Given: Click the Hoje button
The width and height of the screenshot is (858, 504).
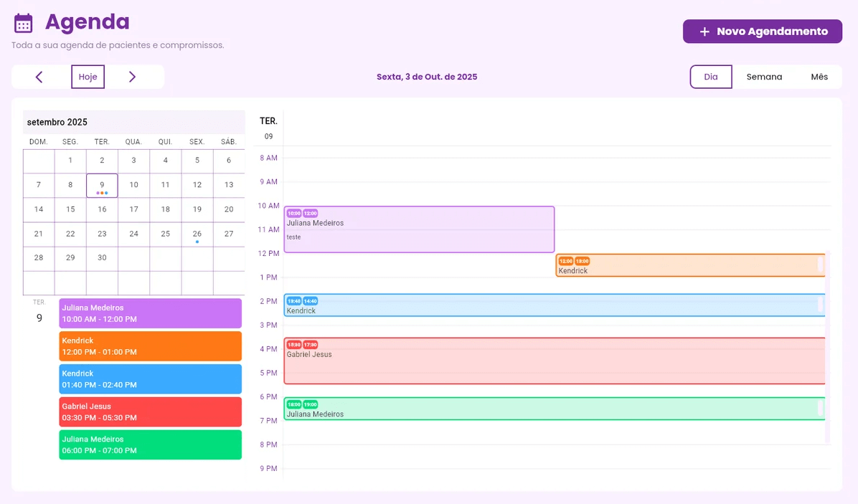Looking at the screenshot, I should 88,77.
